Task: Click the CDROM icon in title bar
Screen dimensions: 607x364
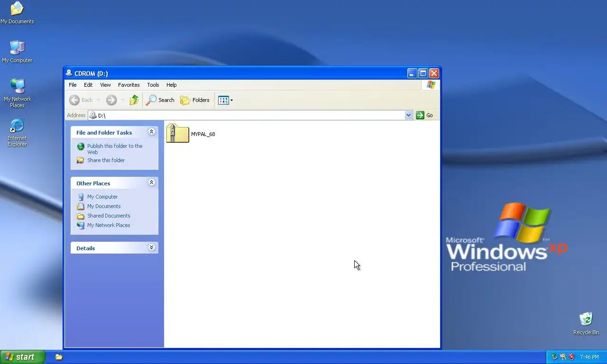Action: tap(69, 73)
